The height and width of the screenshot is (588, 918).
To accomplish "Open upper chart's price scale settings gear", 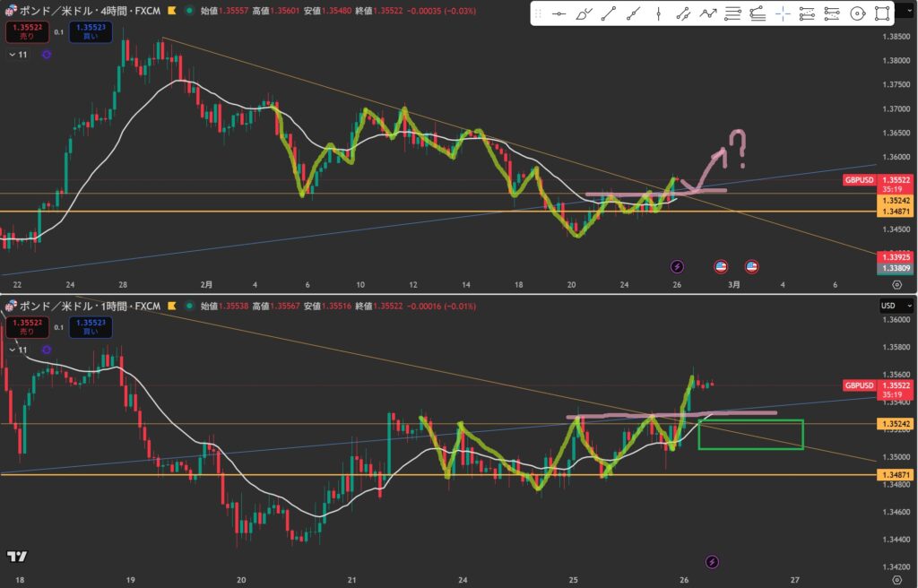I will pos(897,284).
